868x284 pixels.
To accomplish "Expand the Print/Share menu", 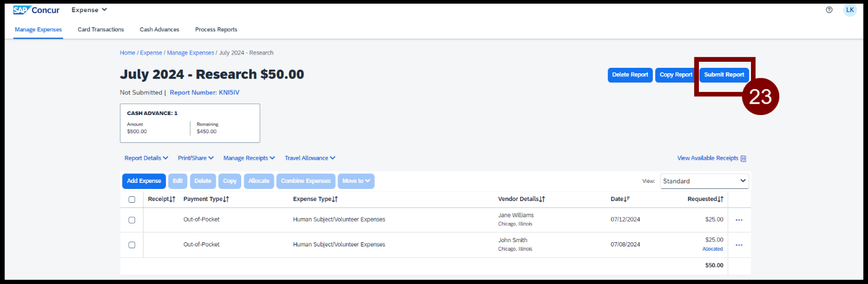I will tap(196, 158).
